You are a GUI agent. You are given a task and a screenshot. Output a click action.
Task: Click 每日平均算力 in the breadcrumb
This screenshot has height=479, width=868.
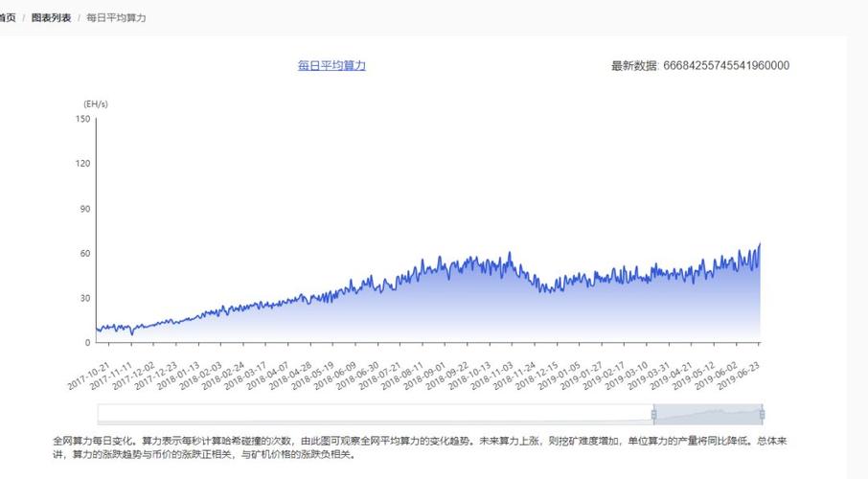[x=116, y=17]
